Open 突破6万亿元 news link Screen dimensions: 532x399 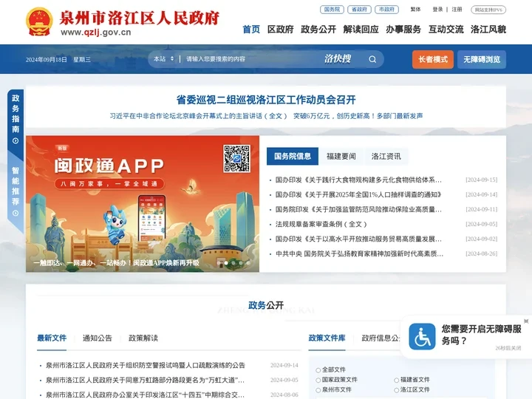[358, 116]
